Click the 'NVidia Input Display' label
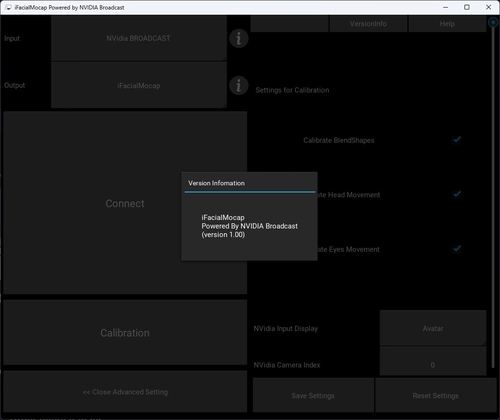 point(286,328)
